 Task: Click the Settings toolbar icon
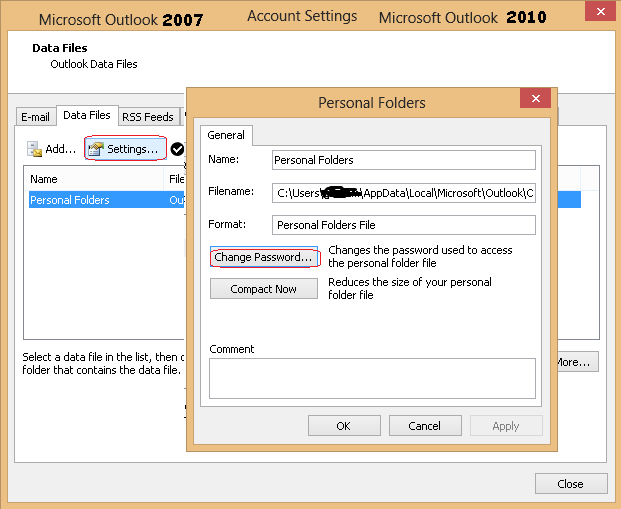[x=95, y=149]
